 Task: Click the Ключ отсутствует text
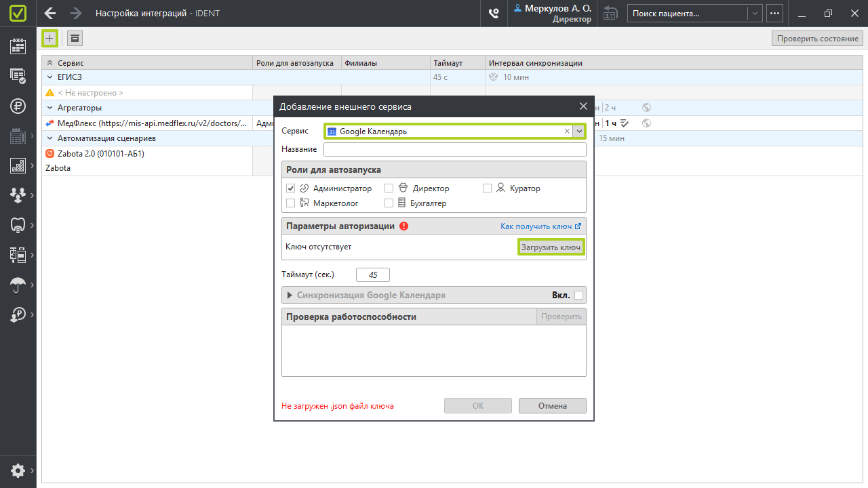[319, 247]
